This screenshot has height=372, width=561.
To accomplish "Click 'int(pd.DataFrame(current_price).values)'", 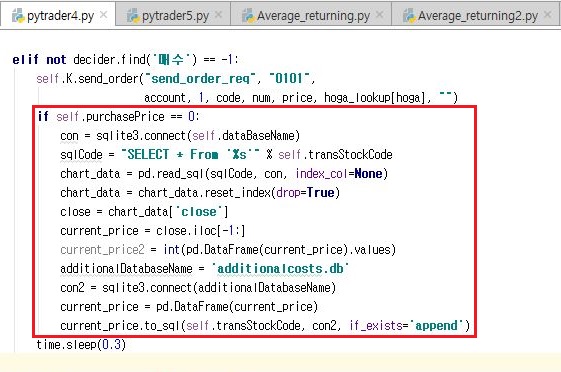I will pos(279,249).
